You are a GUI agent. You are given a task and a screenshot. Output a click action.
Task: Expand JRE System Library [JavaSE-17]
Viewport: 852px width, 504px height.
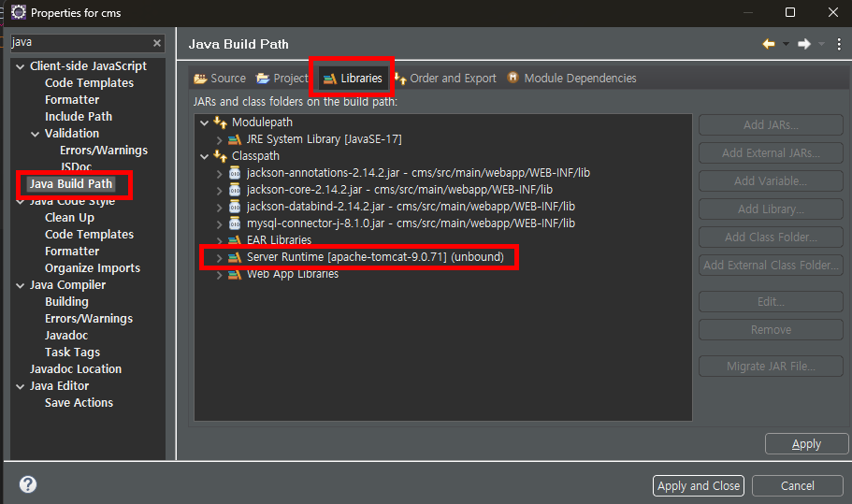(x=220, y=140)
